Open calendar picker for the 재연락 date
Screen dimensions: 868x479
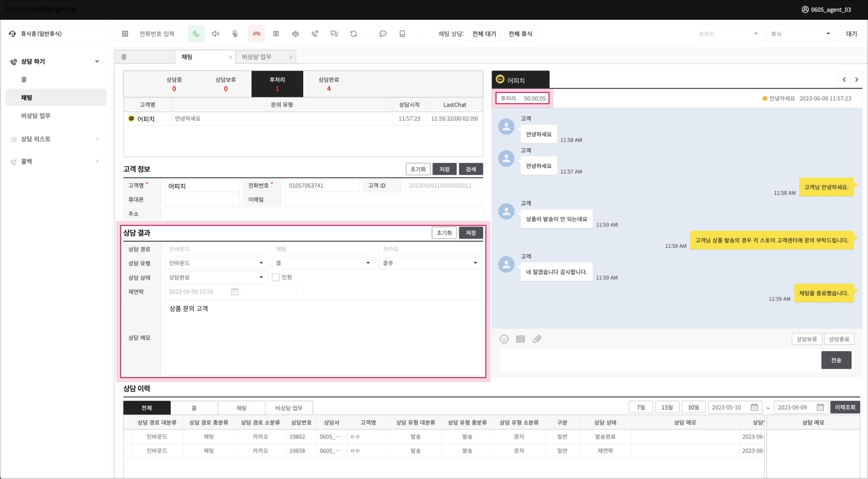click(x=235, y=292)
